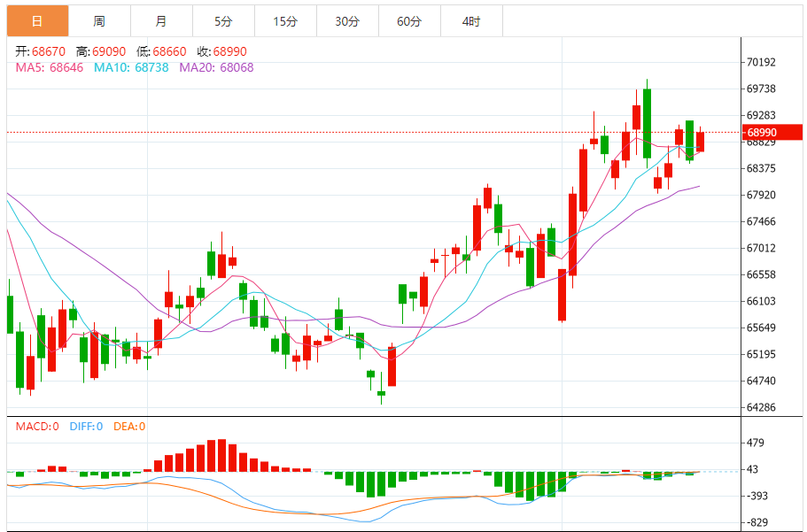Click the 69738 price axis label

761,89
